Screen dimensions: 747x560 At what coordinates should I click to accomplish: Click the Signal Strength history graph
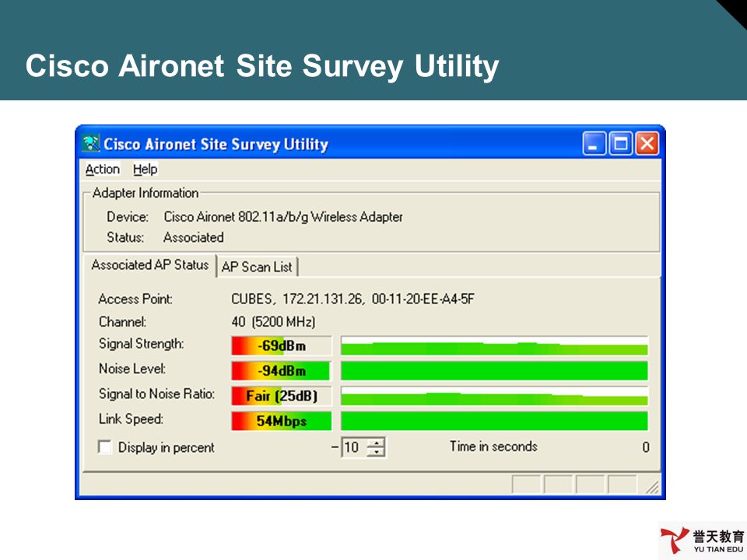(495, 345)
